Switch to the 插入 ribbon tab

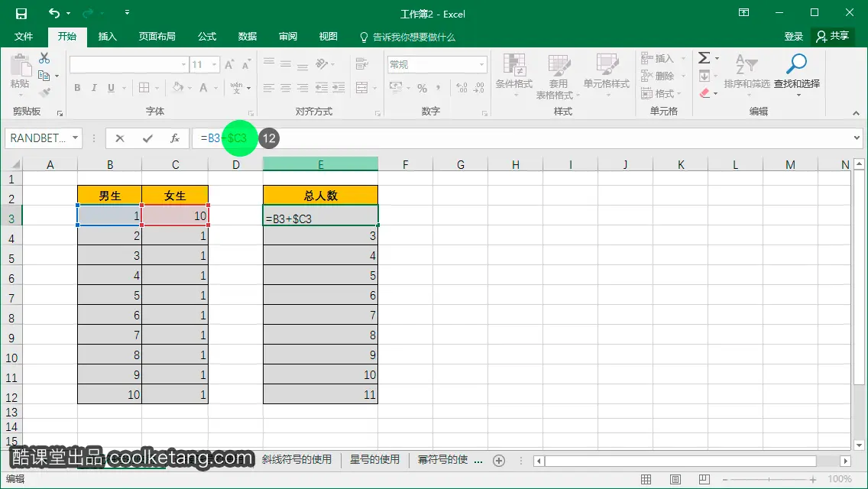(107, 37)
